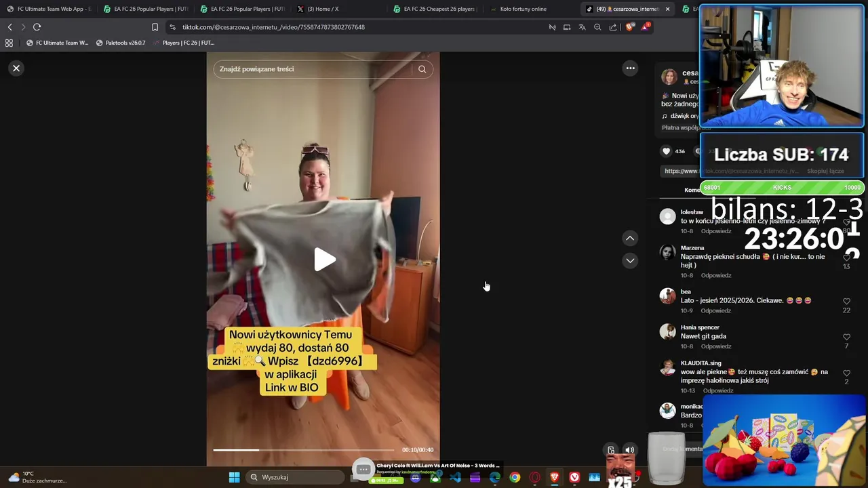The height and width of the screenshot is (488, 868).
Task: Switch to the FC Ultimate Team Web App tab
Action: coord(49,9)
